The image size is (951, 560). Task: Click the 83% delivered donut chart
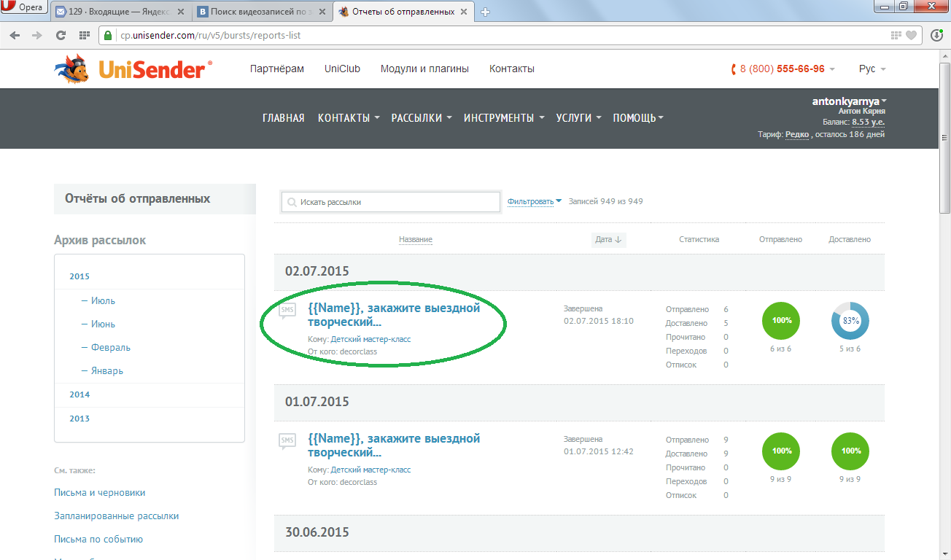click(850, 320)
